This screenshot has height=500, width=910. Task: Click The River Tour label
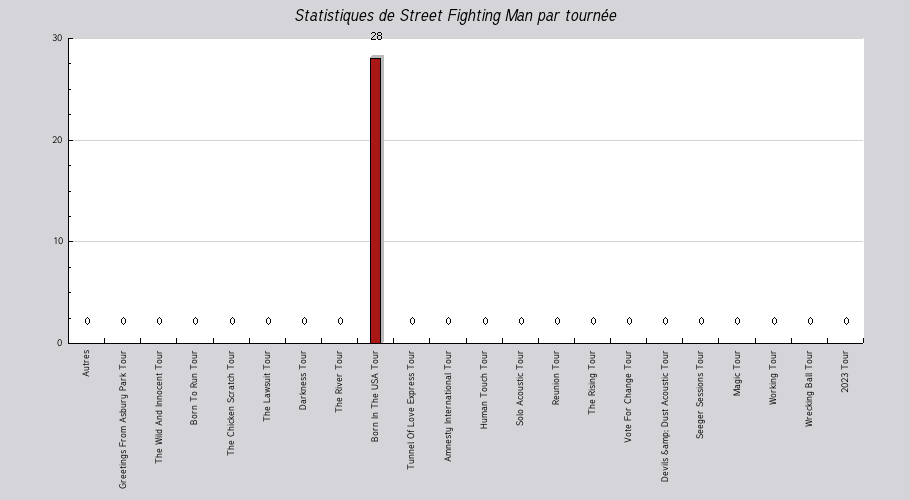pos(339,381)
